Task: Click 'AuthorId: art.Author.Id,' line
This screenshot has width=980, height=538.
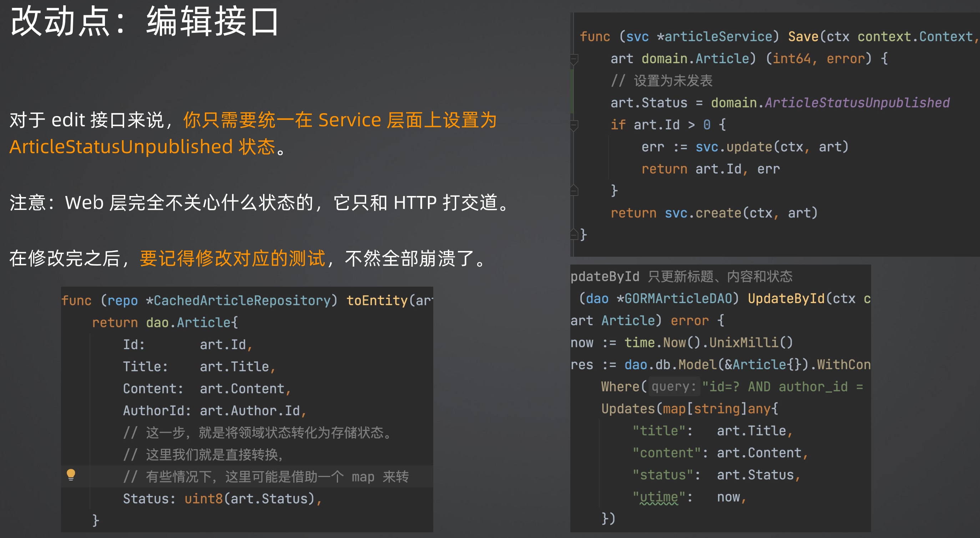Action: [x=214, y=411]
